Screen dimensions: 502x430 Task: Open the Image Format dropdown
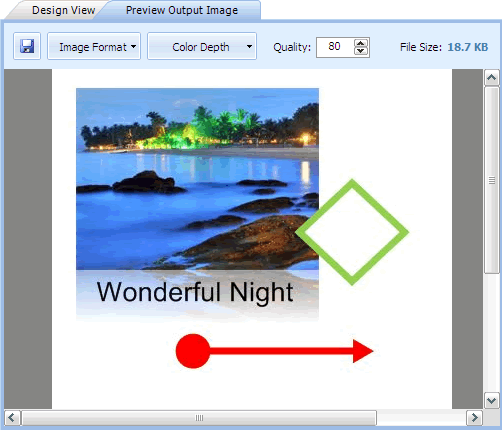pyautogui.click(x=94, y=46)
